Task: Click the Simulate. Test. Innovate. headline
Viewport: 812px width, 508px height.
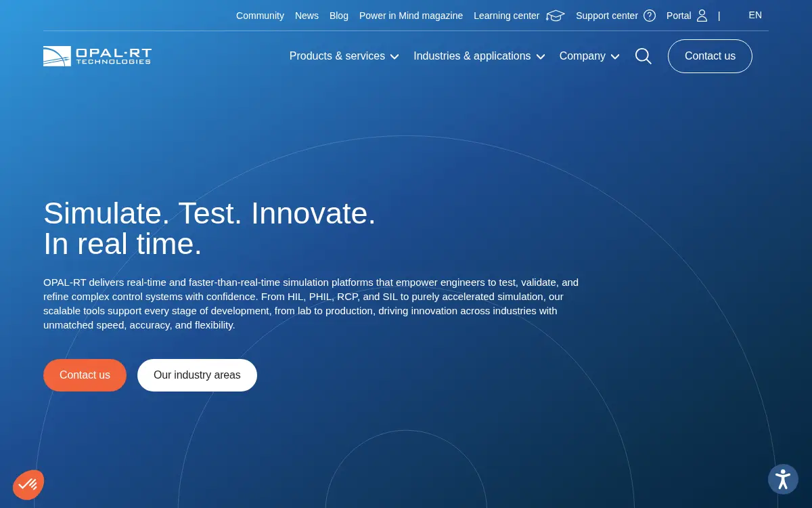Action: (x=210, y=228)
